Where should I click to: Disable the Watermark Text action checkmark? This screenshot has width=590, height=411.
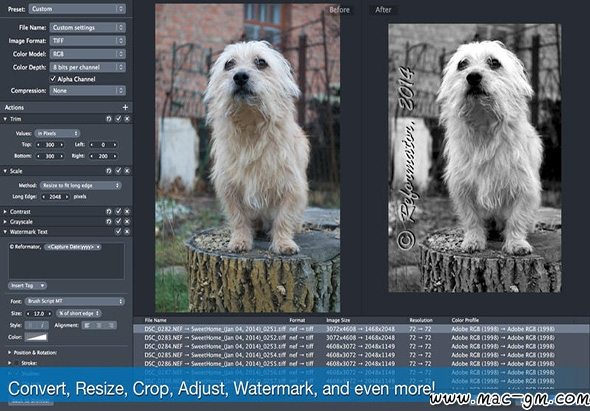(x=118, y=232)
